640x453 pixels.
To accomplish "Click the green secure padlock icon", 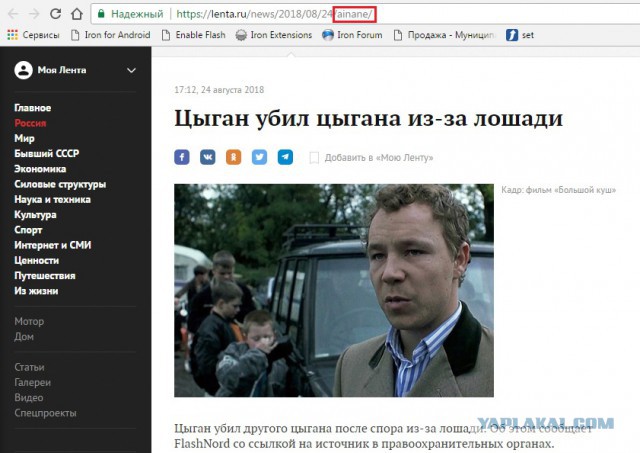I will [101, 14].
